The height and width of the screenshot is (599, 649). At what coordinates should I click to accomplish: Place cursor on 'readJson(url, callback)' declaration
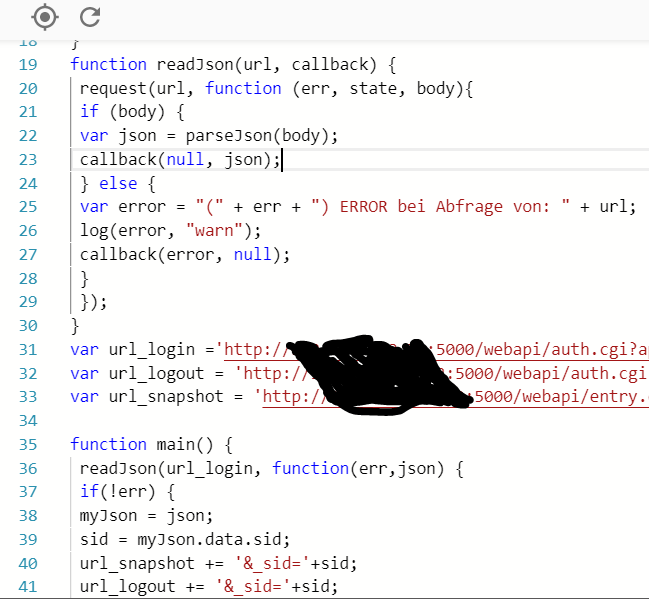coord(267,65)
